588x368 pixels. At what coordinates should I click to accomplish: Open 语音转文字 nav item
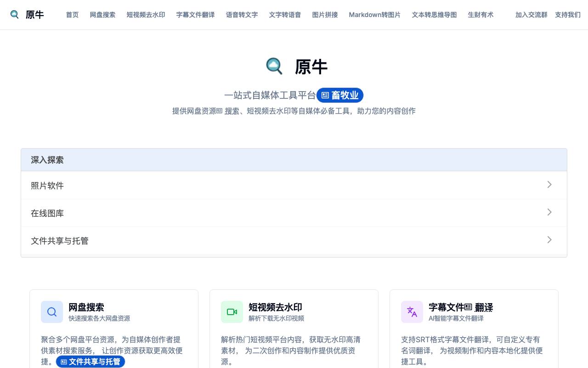pyautogui.click(x=242, y=15)
